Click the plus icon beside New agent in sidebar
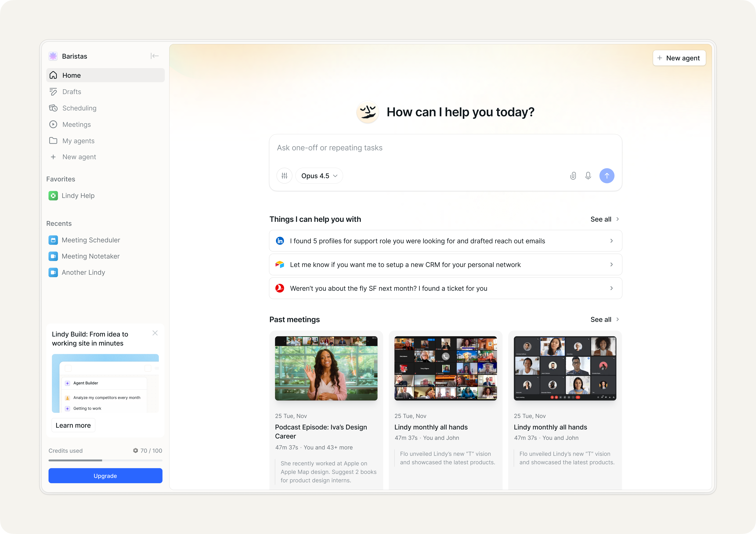Image resolution: width=756 pixels, height=534 pixels. pyautogui.click(x=53, y=157)
